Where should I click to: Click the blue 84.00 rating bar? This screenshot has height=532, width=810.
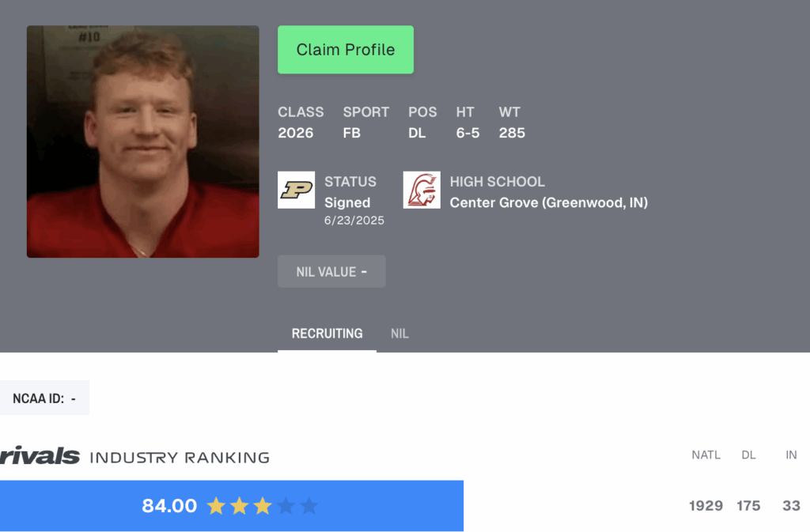coord(232,506)
